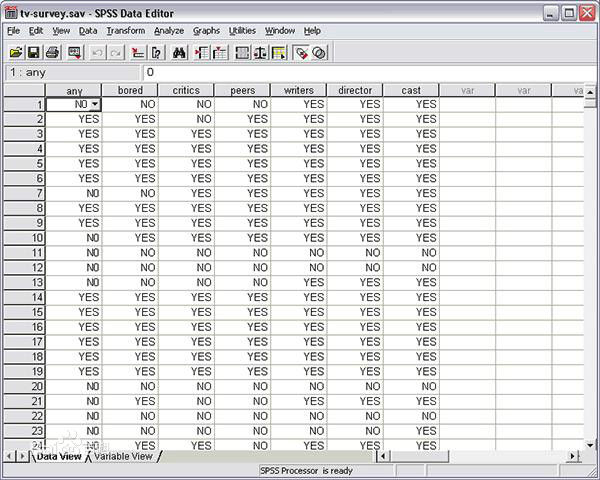This screenshot has height=480, width=600.
Task: Click the tab scroll left arrow near Data View
Action: (x=10, y=456)
